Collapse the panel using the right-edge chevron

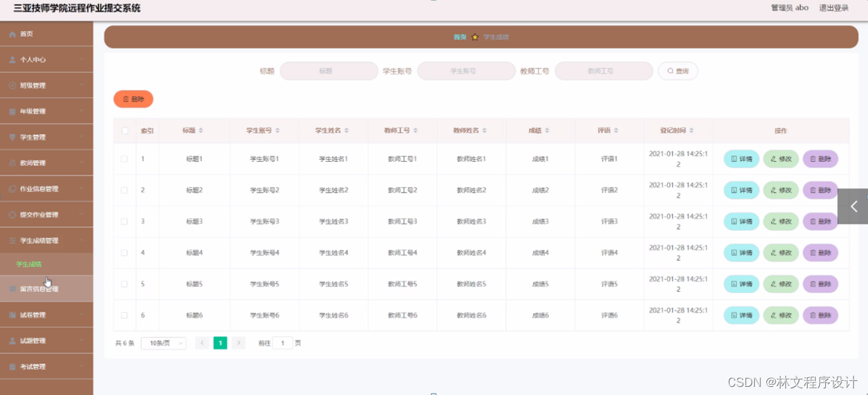[x=852, y=206]
